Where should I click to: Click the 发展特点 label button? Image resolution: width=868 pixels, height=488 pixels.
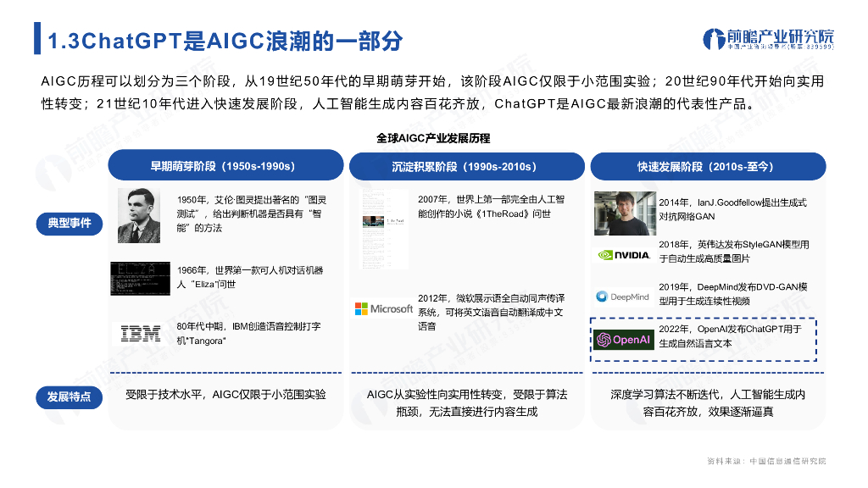tap(70, 397)
